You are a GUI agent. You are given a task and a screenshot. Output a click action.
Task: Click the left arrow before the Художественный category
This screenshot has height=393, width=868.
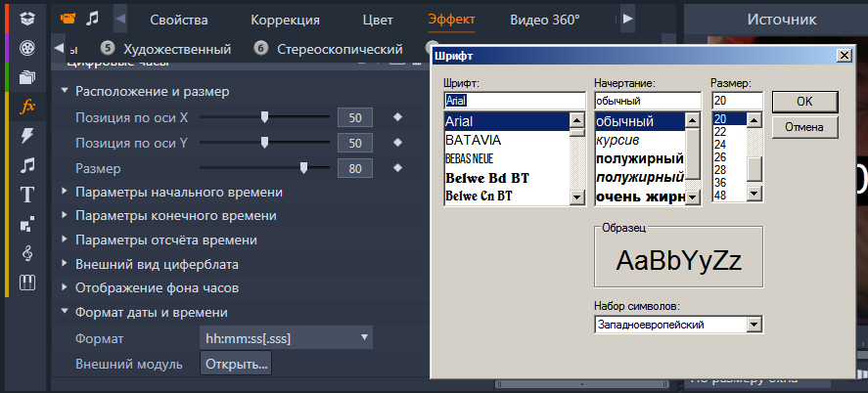60,49
